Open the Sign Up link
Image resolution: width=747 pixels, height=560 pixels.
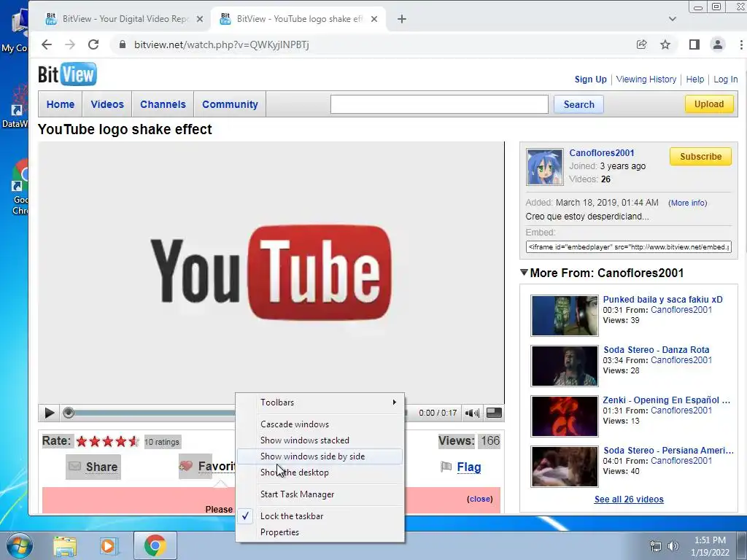pos(590,79)
